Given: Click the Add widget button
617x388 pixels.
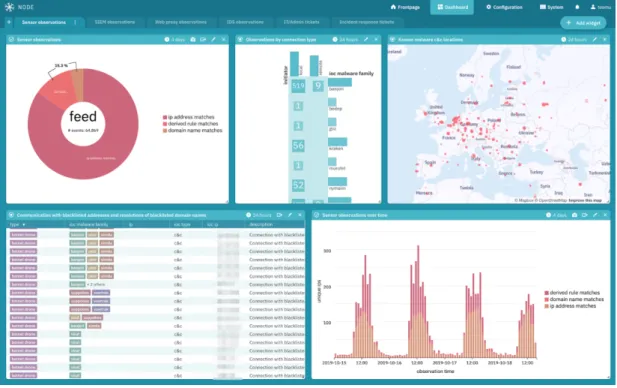Looking at the screenshot, I should click(x=584, y=23).
